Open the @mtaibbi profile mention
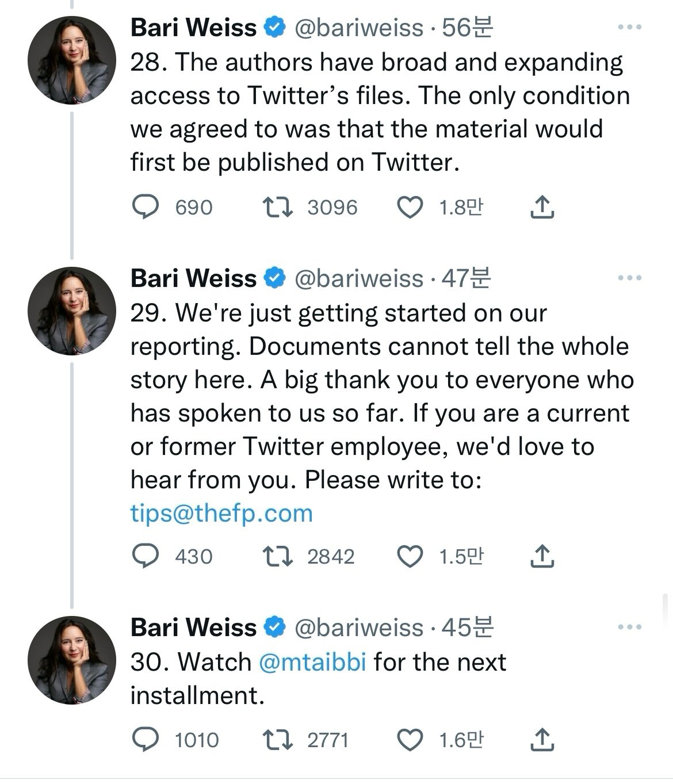 [312, 662]
